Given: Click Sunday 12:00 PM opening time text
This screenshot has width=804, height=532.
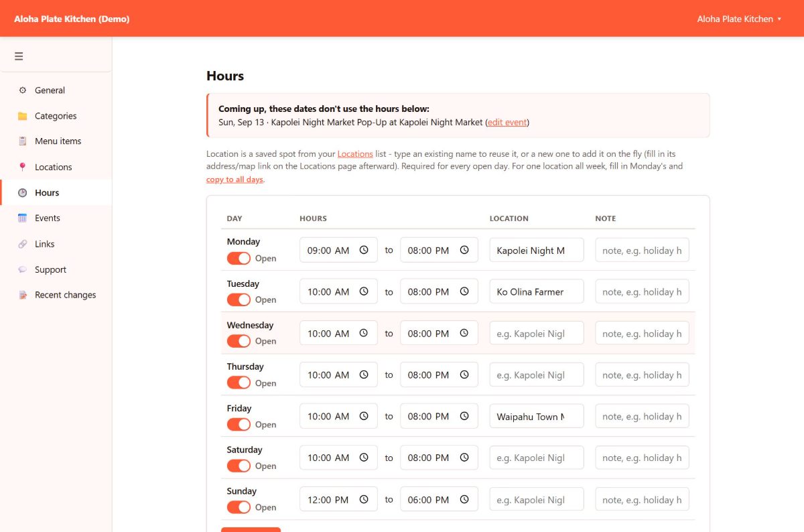Looking at the screenshot, I should click(x=328, y=499).
